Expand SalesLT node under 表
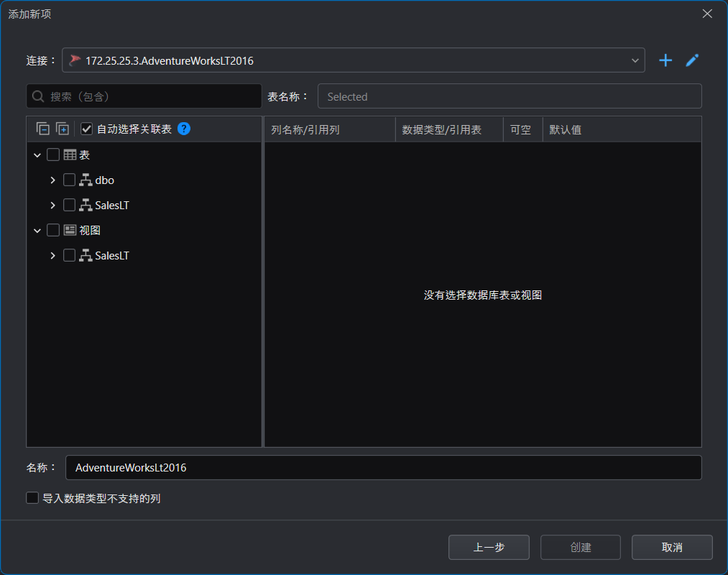The height and width of the screenshot is (575, 728). [x=53, y=206]
